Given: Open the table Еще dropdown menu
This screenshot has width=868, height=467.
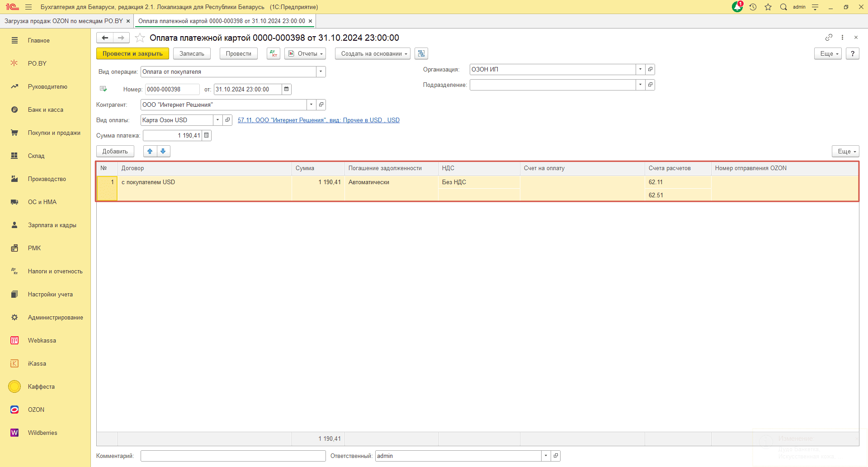Looking at the screenshot, I should tap(845, 151).
